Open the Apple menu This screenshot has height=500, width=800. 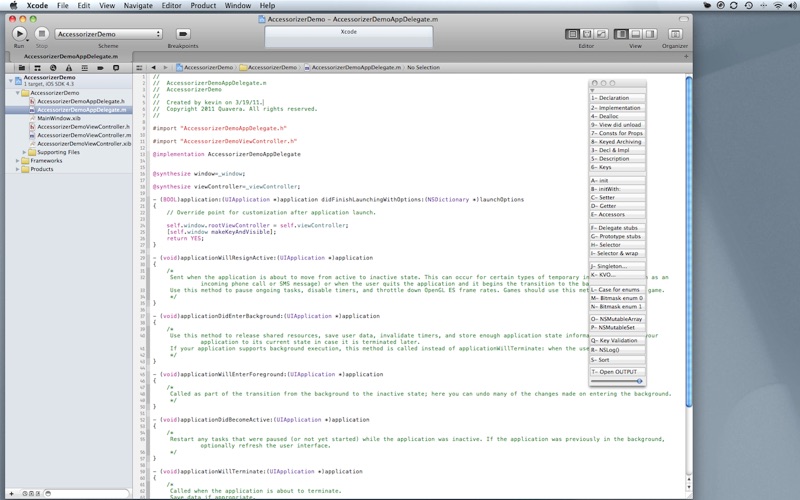coord(14,5)
